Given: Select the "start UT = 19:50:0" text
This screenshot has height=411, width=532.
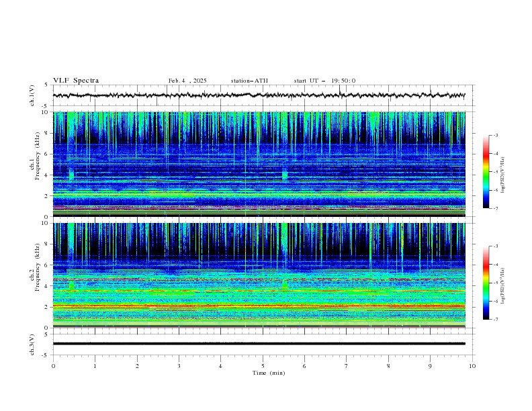Looking at the screenshot, I should (324, 81).
